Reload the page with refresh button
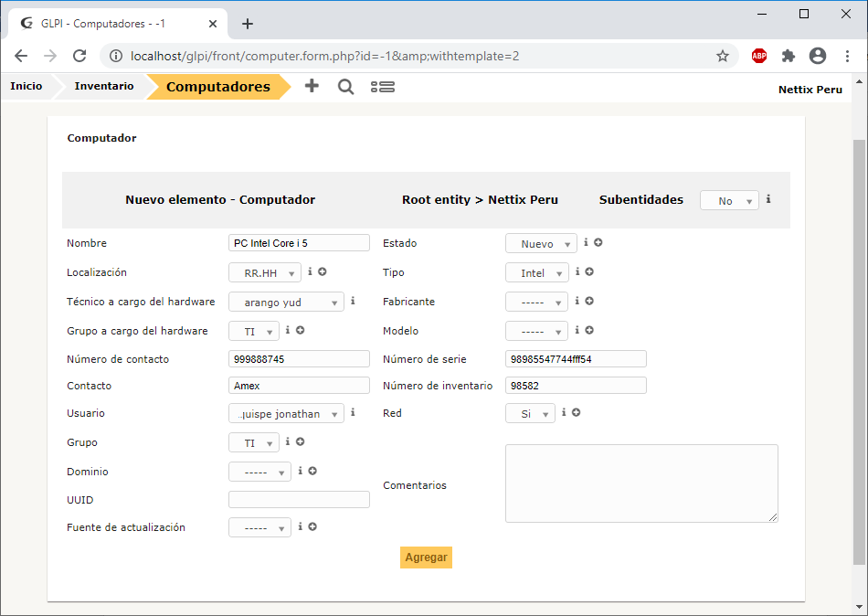Viewport: 868px width, 616px height. coord(79,56)
